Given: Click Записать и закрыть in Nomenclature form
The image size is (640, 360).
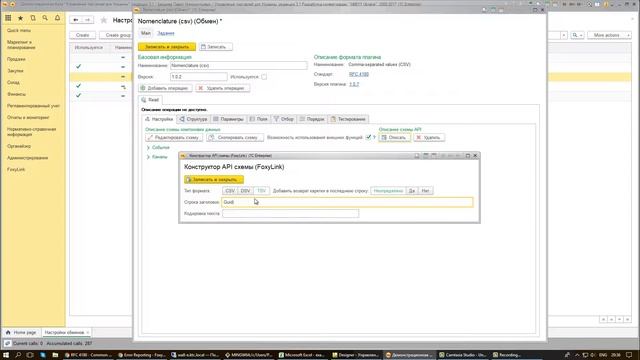Looking at the screenshot, I should [167, 47].
